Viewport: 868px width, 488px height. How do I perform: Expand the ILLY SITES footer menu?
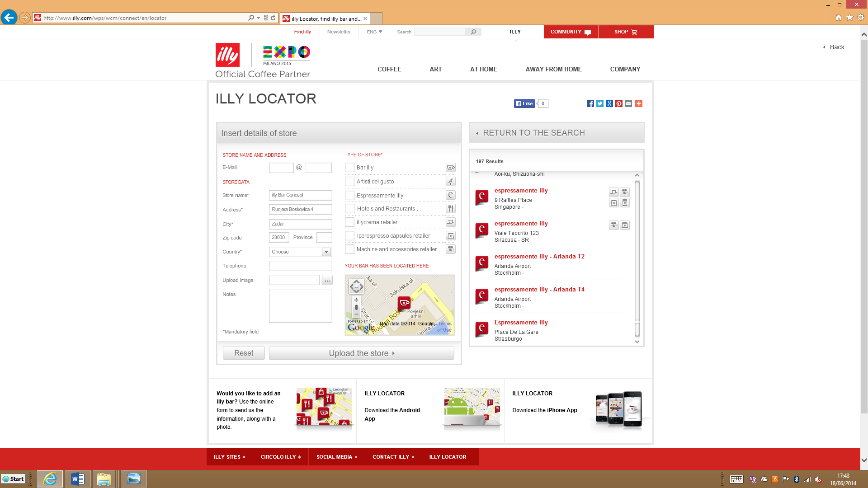(x=229, y=457)
